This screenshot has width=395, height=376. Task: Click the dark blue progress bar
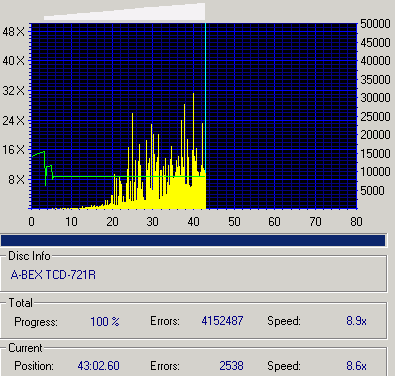coord(193,240)
